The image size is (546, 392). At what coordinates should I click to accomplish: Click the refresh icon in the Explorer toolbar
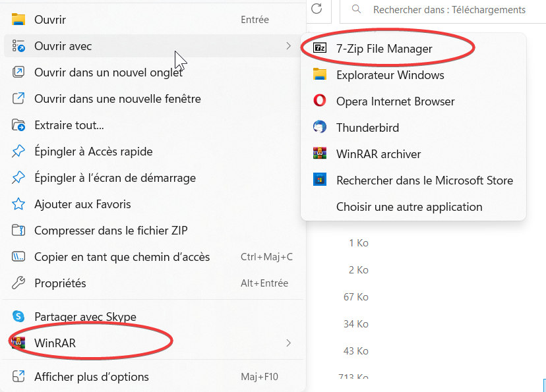click(x=317, y=9)
